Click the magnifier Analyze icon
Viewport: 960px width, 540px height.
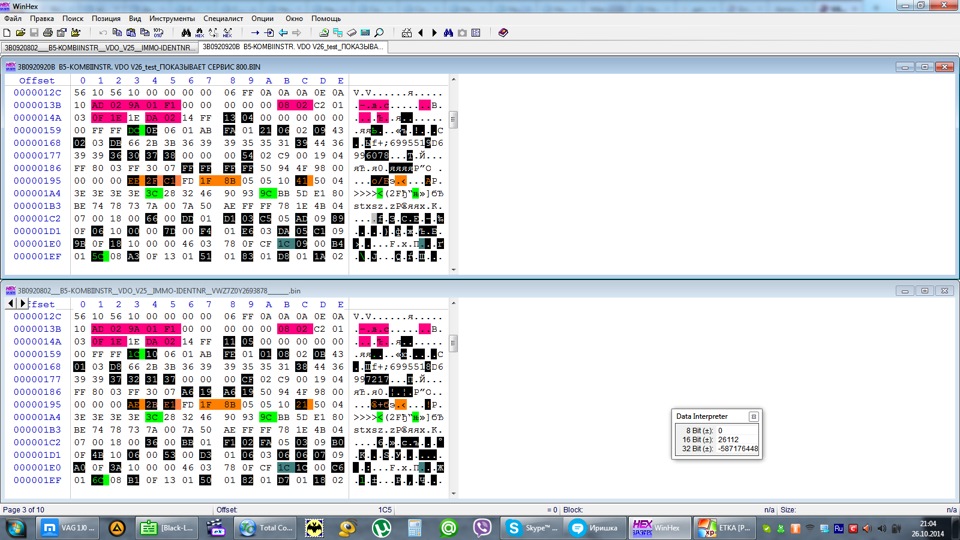(380, 32)
